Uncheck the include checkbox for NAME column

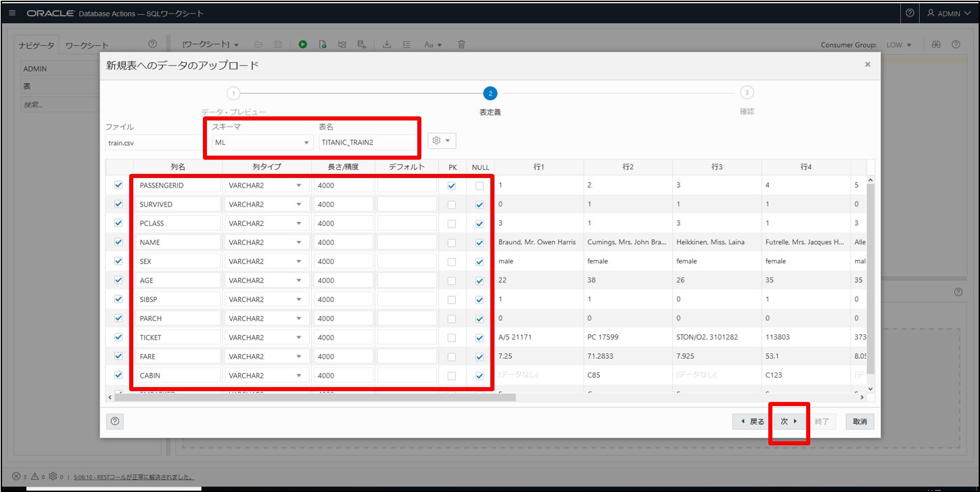119,242
